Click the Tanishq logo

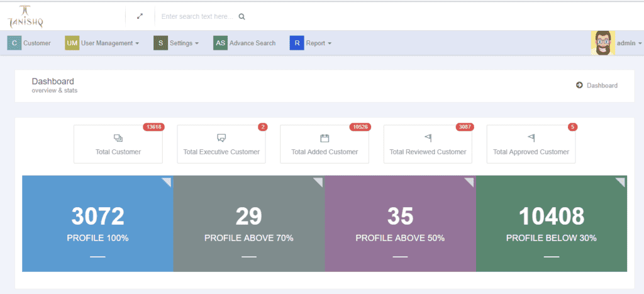(25, 16)
